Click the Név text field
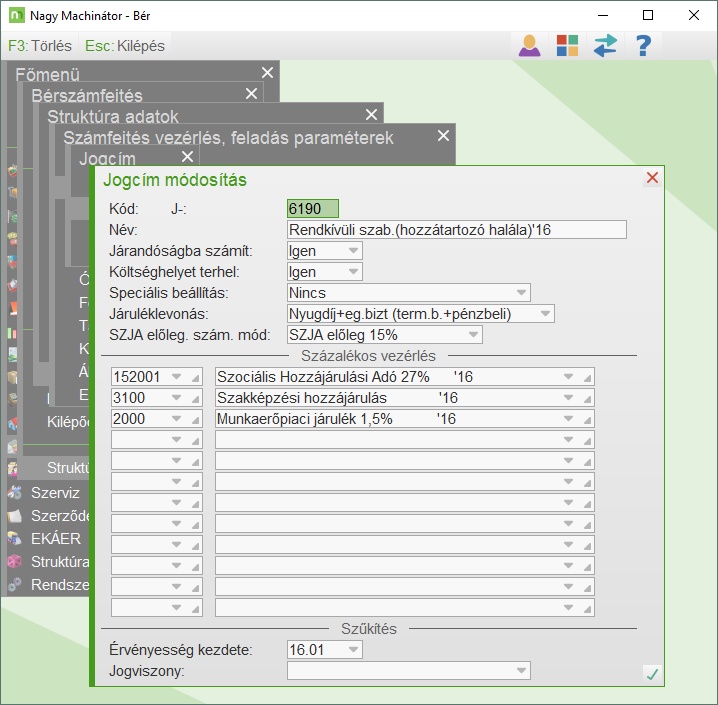718x705 pixels. [456, 230]
